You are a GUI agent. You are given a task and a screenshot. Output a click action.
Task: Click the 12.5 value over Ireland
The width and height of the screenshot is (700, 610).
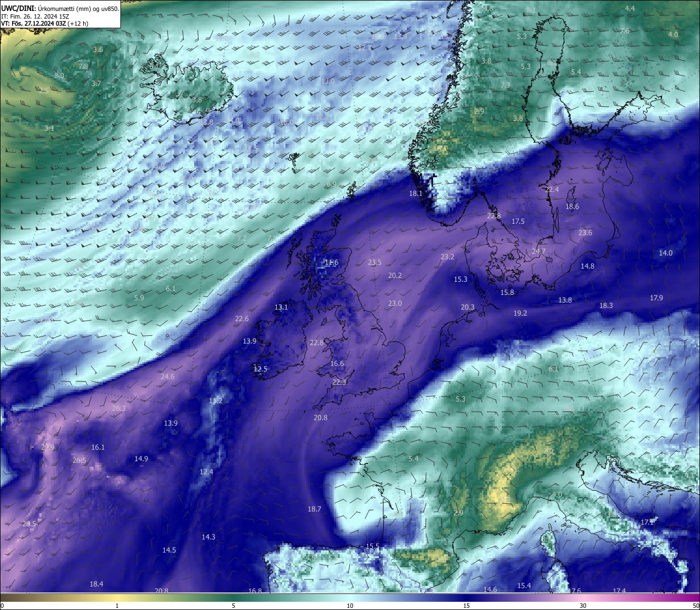pyautogui.click(x=260, y=369)
